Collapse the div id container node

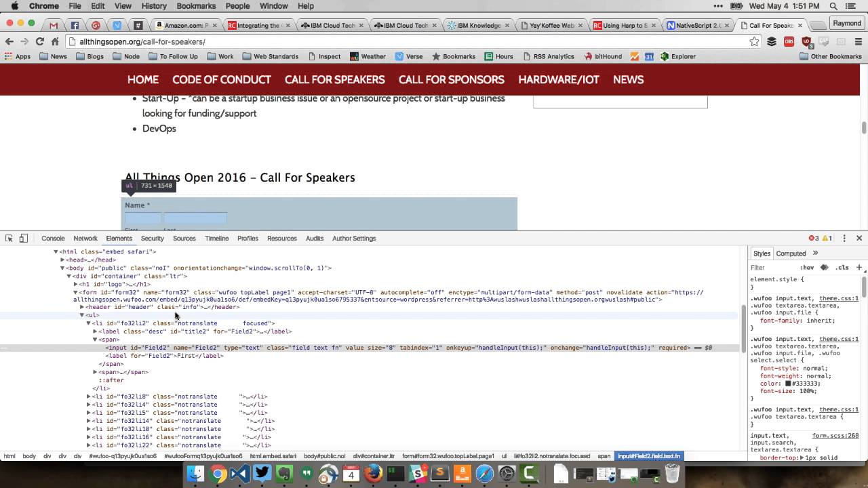click(69, 276)
